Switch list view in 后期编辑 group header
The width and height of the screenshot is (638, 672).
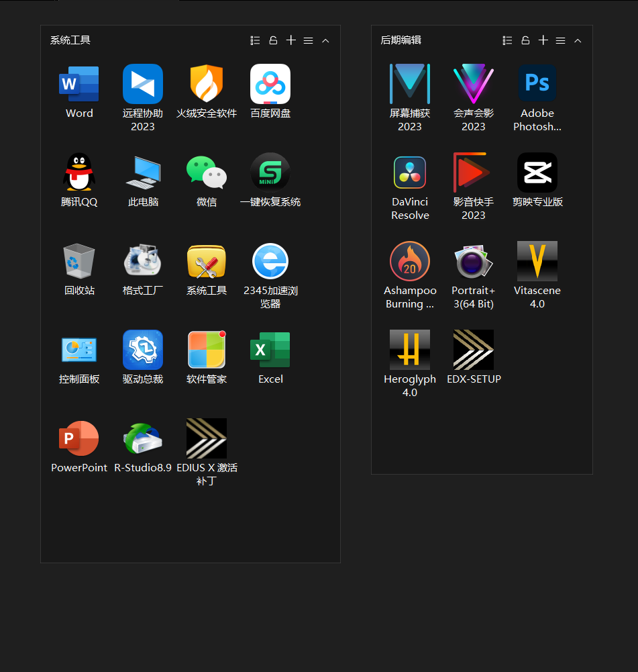507,41
